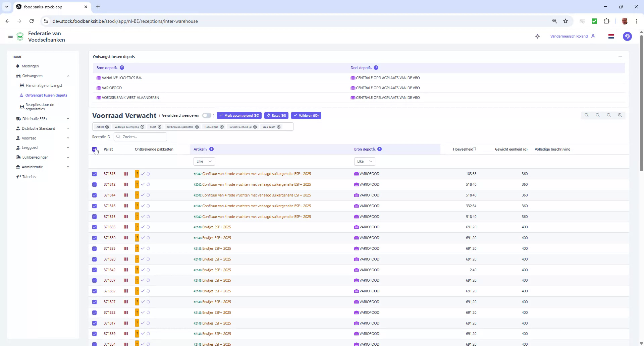The width and height of the screenshot is (644, 346).
Task: Open the Vandermeersch Roland profile link
Action: pyautogui.click(x=569, y=36)
